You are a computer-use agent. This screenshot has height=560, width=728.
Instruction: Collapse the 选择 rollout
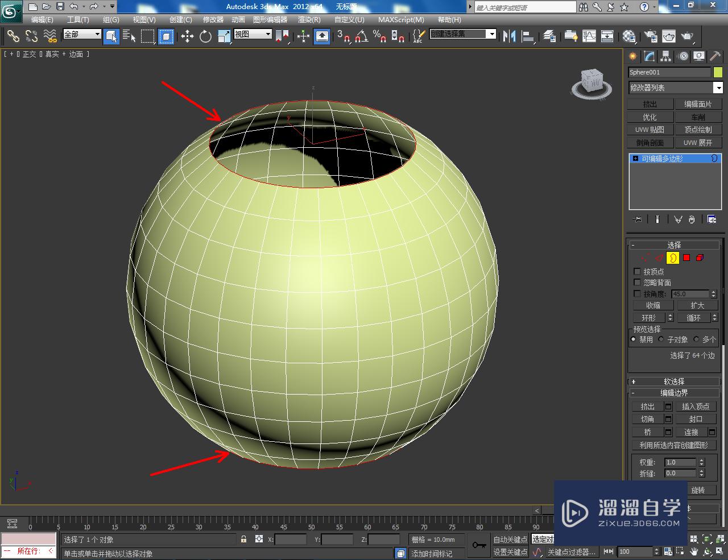coord(674,245)
